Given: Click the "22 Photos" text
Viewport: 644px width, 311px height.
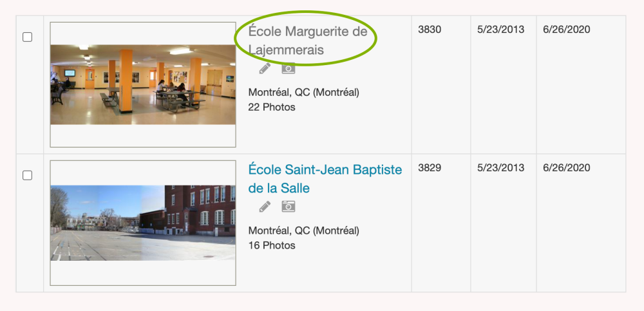Looking at the screenshot, I should click(x=271, y=107).
